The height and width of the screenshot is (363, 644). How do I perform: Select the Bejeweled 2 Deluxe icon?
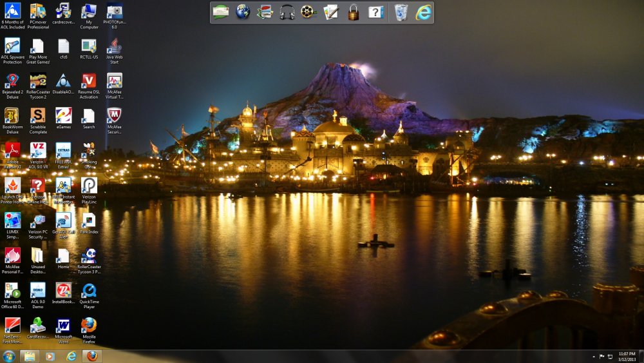tap(12, 86)
